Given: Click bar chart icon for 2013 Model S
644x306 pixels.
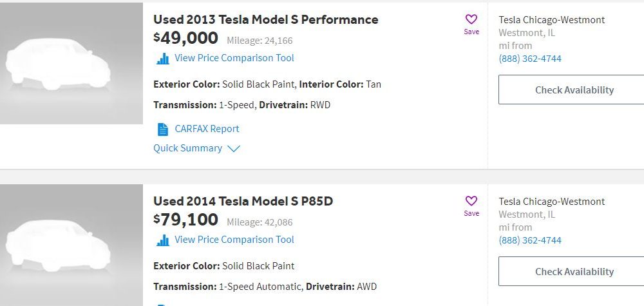Looking at the screenshot, I should [x=163, y=59].
